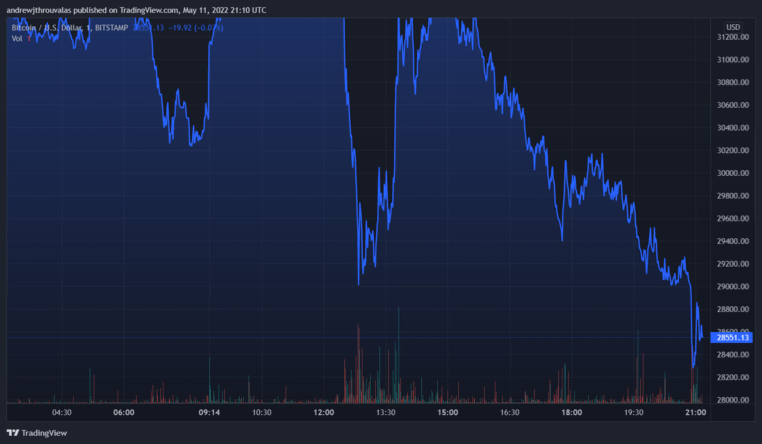Click the USD currency label on price axis

(x=732, y=26)
